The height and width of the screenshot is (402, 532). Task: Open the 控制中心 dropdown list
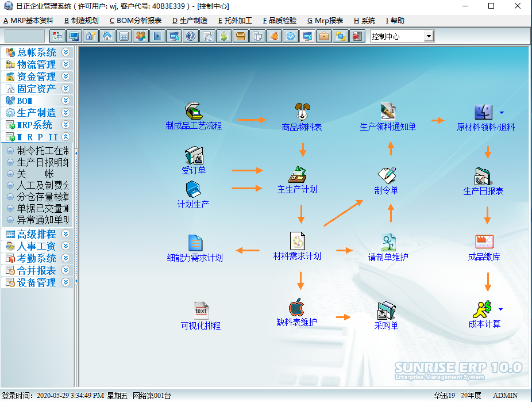point(428,36)
